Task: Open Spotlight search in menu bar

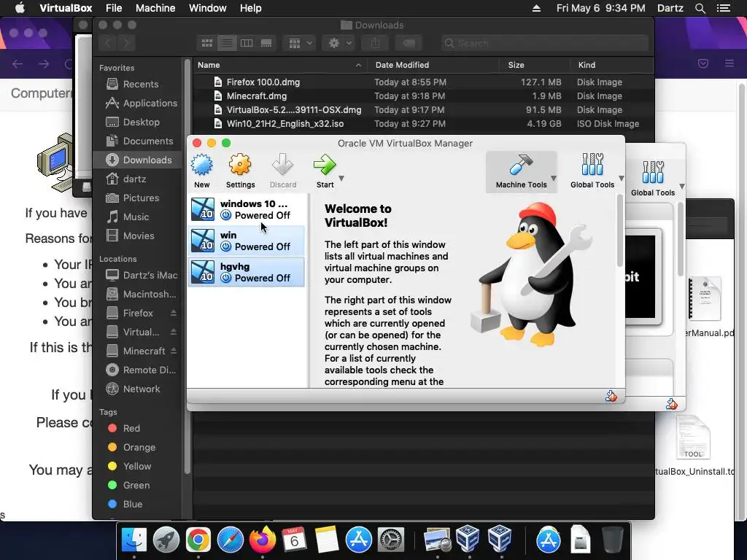Action: (700, 8)
